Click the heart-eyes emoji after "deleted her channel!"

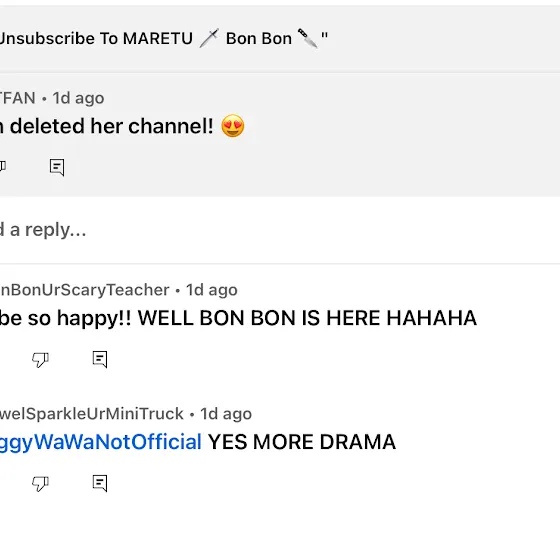click(x=233, y=126)
